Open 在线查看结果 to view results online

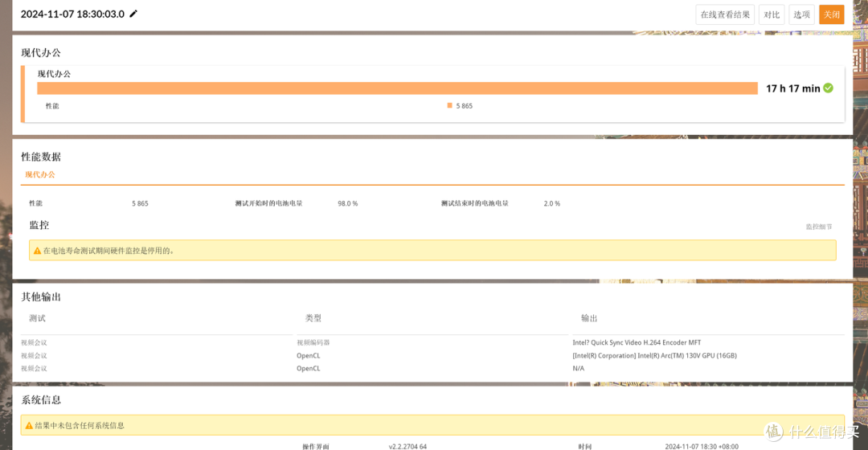[x=725, y=14]
